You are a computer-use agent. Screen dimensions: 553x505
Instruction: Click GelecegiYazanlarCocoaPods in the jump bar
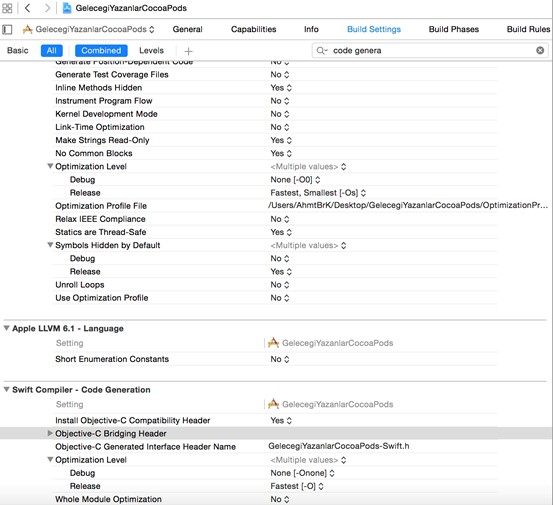coord(131,8)
